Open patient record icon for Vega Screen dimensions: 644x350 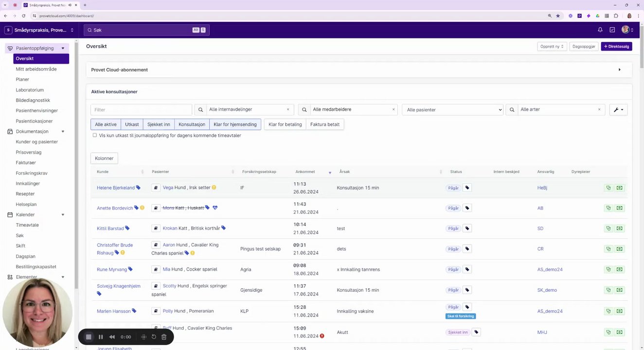[x=156, y=188]
